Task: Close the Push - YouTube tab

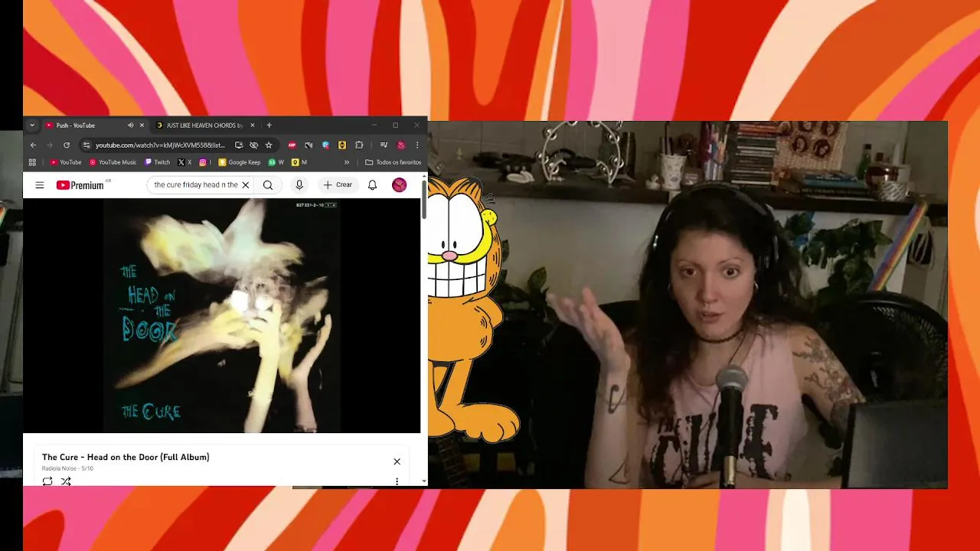Action: [x=142, y=126]
